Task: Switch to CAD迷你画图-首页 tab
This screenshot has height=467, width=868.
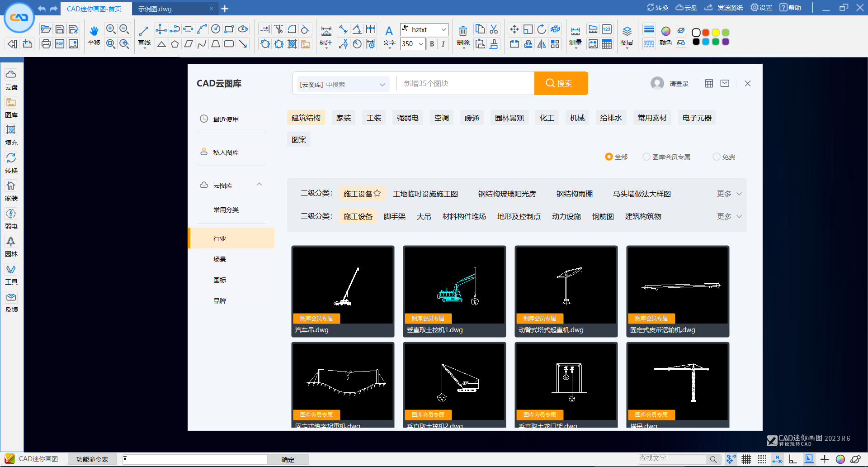Action: click(94, 9)
